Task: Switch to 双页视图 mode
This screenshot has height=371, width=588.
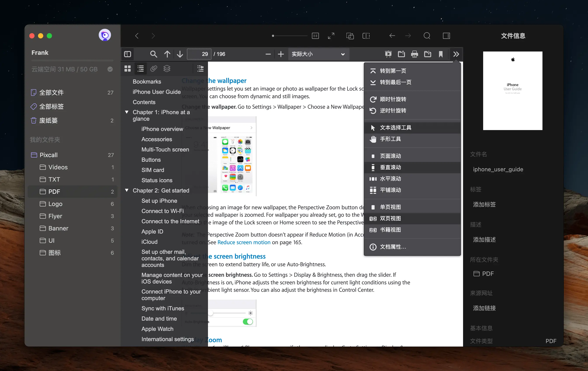Action: click(412, 218)
